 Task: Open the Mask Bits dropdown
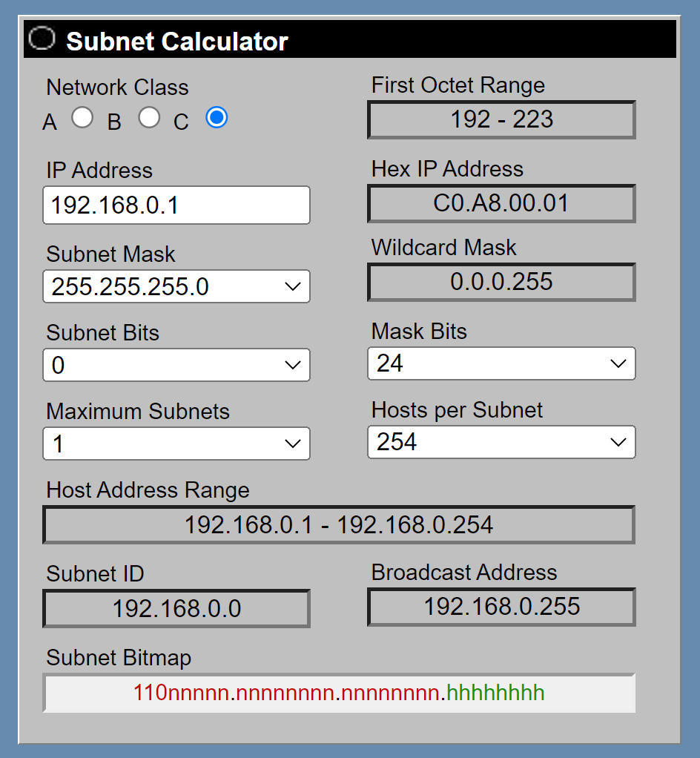pos(501,363)
